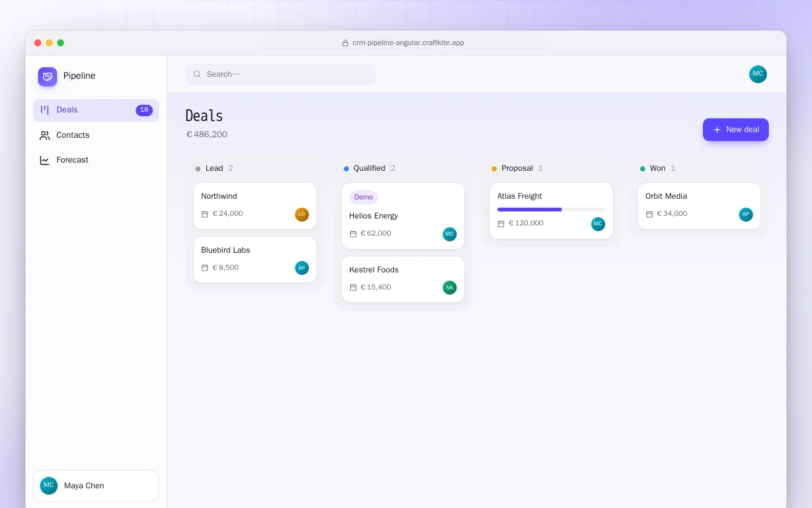Open the Helios Energy deal
Image resolution: width=812 pixels, height=508 pixels.
[403, 216]
